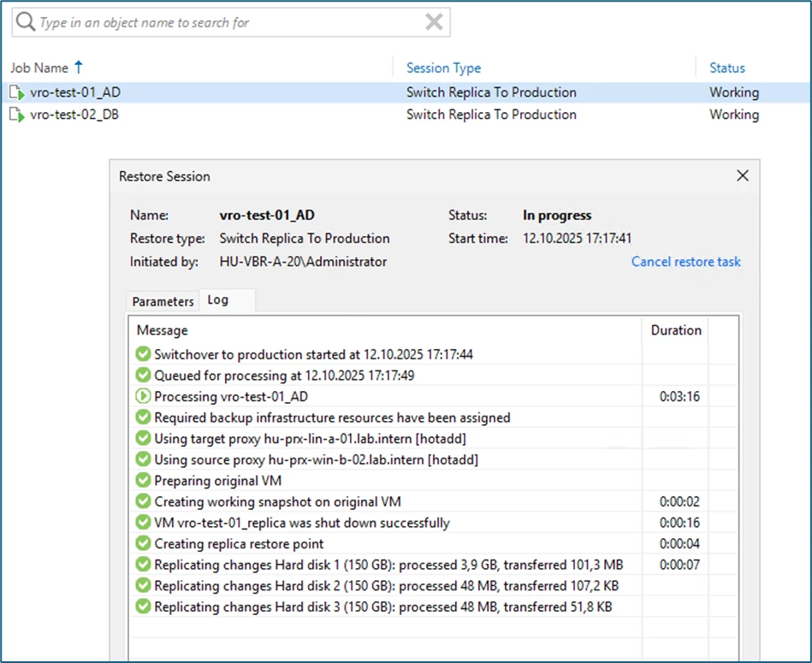Image resolution: width=812 pixels, height=663 pixels.
Task: Sort list by Session Type column
Action: click(x=443, y=68)
